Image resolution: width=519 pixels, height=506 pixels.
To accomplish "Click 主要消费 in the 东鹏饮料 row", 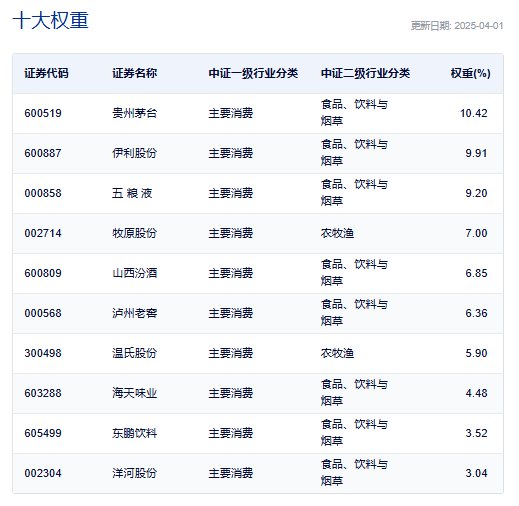I will (231, 433).
